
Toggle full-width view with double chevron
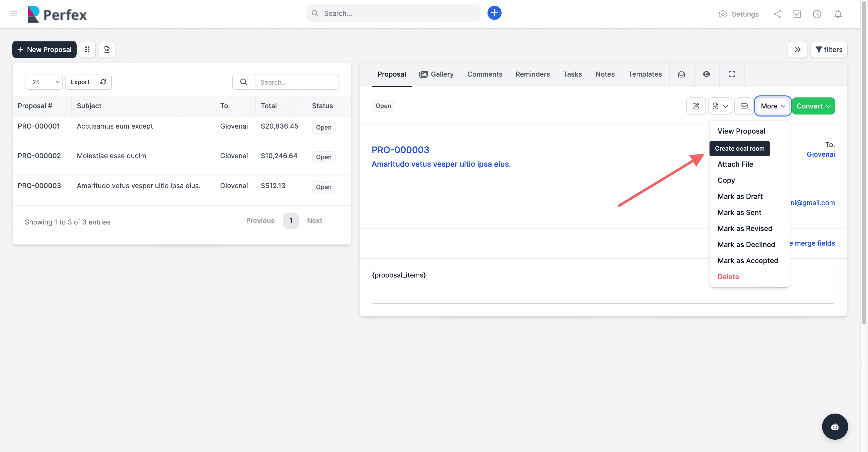coord(797,49)
